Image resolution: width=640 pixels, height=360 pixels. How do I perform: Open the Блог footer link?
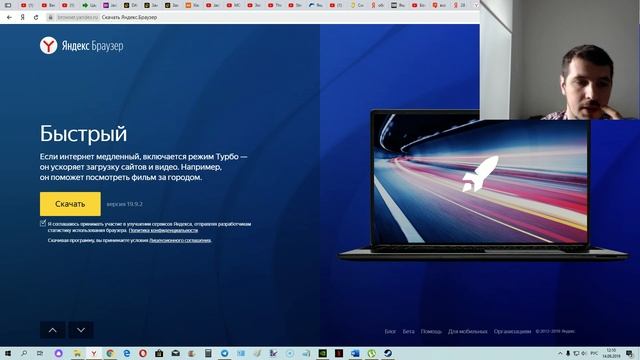pos(390,331)
